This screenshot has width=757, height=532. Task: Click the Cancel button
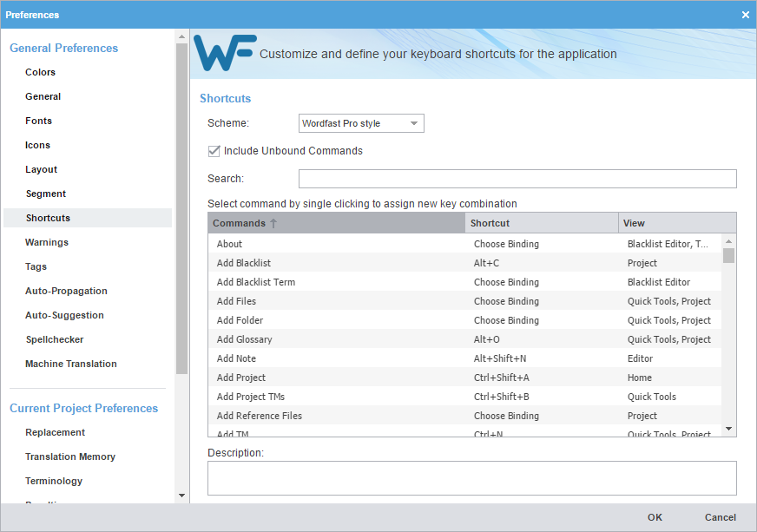click(720, 517)
